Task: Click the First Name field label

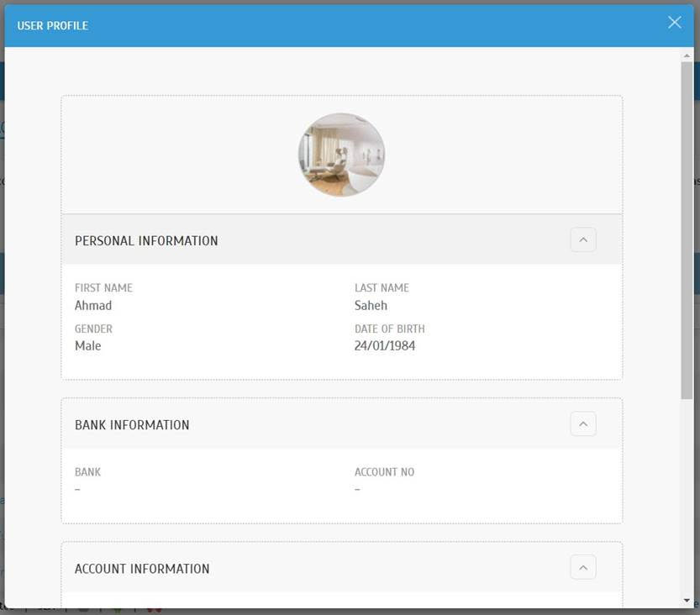Action: pyautogui.click(x=103, y=288)
